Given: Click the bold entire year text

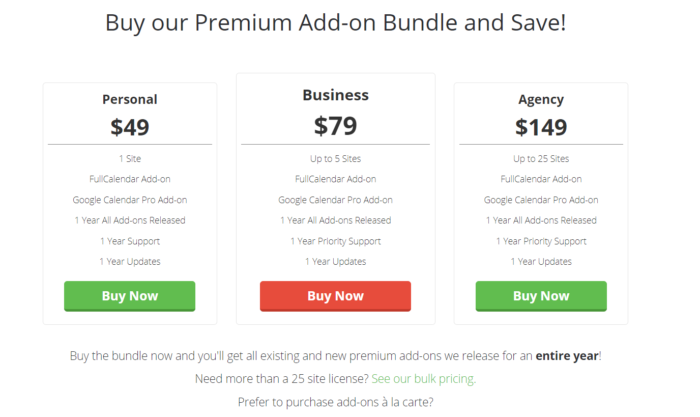Looking at the screenshot, I should (x=567, y=356).
